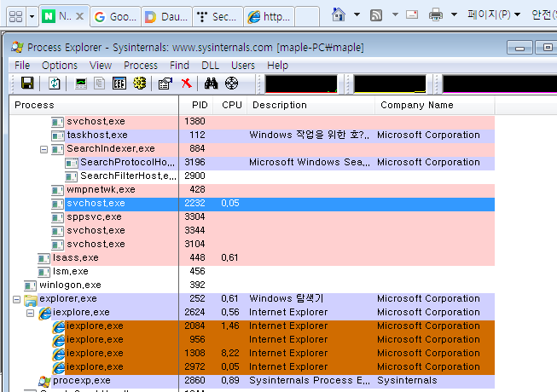Image resolution: width=557 pixels, height=392 pixels.
Task: Click the browser RSS feeds icon
Action: point(376,15)
